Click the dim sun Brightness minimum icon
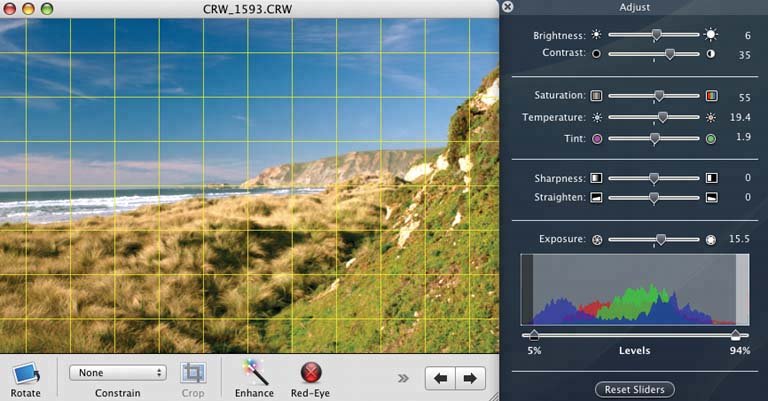 coord(596,35)
